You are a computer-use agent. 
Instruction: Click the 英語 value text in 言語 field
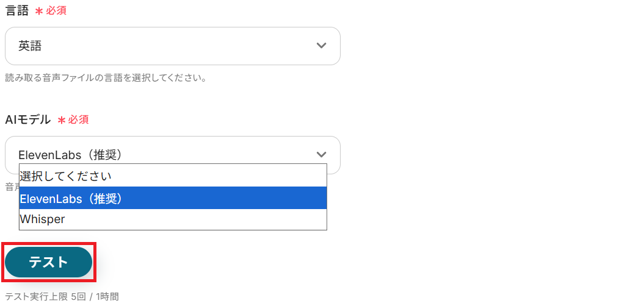pyautogui.click(x=30, y=46)
